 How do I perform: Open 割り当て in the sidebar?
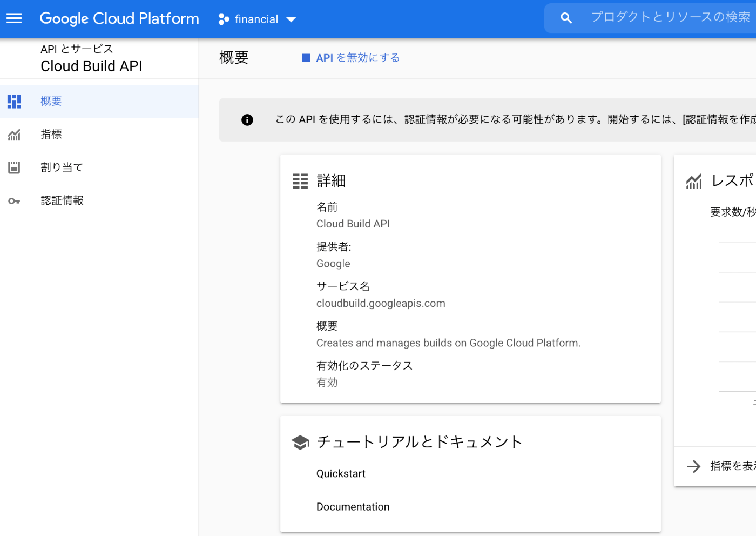click(x=99, y=167)
